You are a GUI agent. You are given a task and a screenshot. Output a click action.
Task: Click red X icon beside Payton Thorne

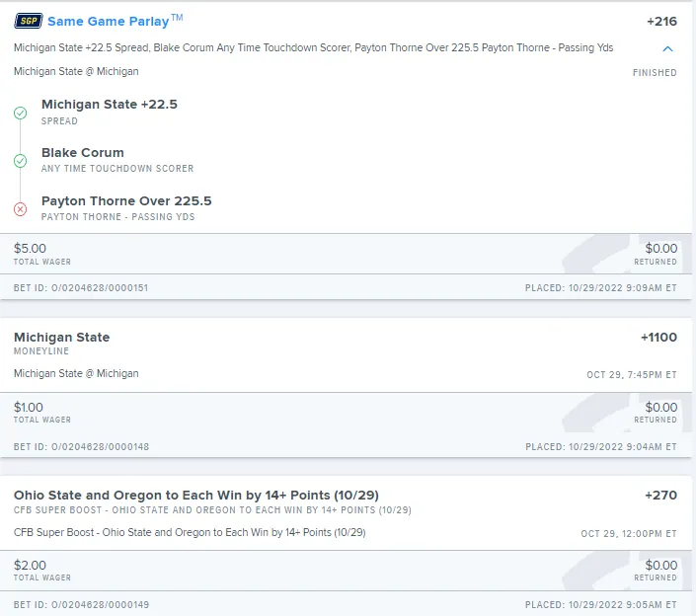coord(20,209)
